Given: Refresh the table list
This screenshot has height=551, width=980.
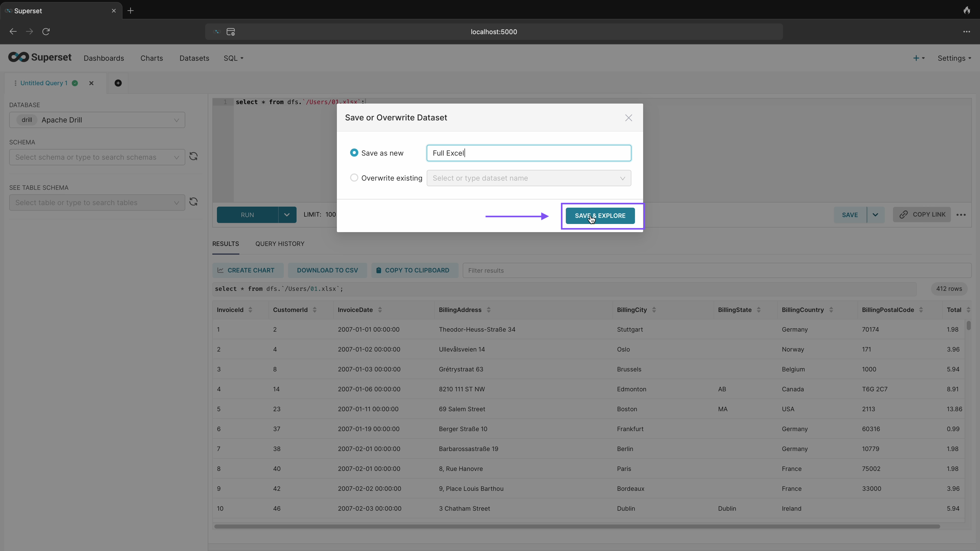Looking at the screenshot, I should click(193, 202).
